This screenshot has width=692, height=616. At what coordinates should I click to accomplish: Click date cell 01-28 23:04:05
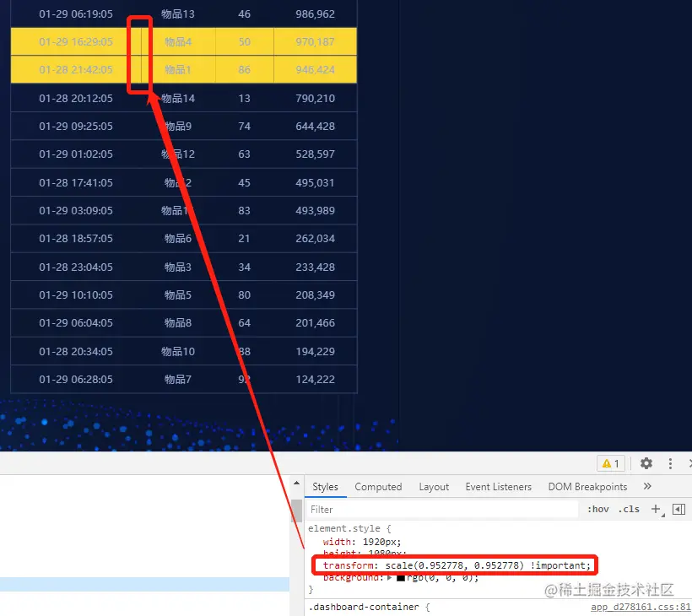click(x=76, y=267)
